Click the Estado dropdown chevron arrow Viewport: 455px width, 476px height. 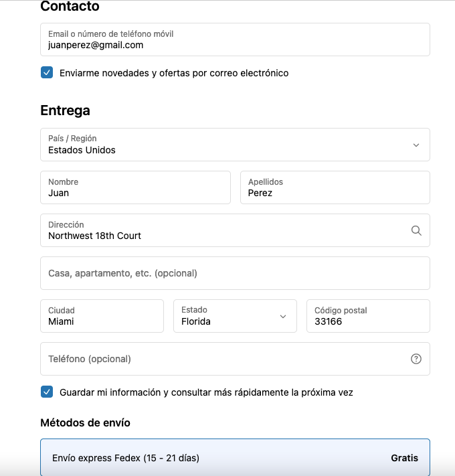click(283, 317)
